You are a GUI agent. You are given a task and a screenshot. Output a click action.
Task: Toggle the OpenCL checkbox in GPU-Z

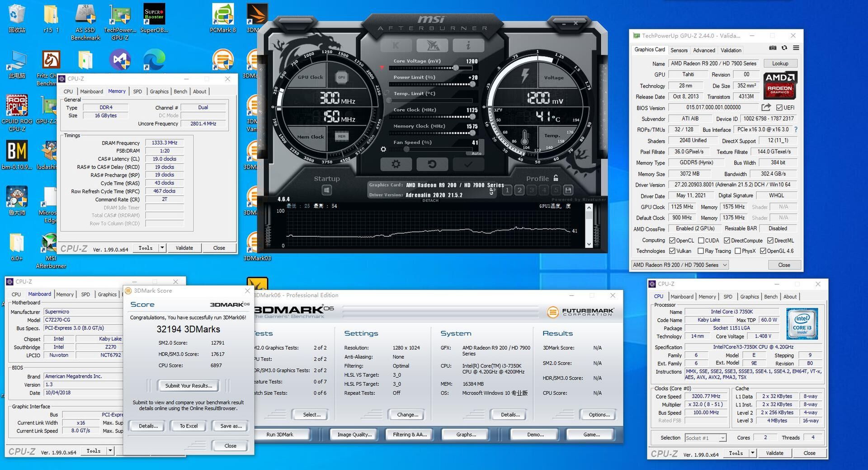click(672, 240)
